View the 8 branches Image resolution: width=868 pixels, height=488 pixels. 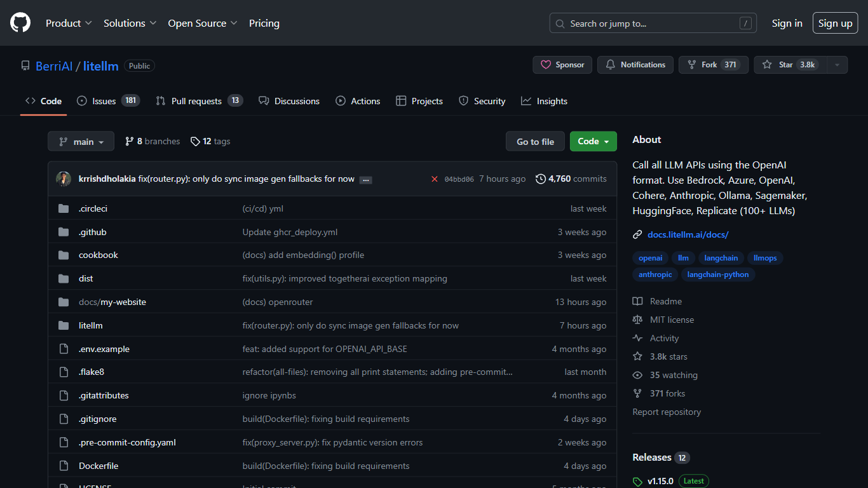click(153, 141)
